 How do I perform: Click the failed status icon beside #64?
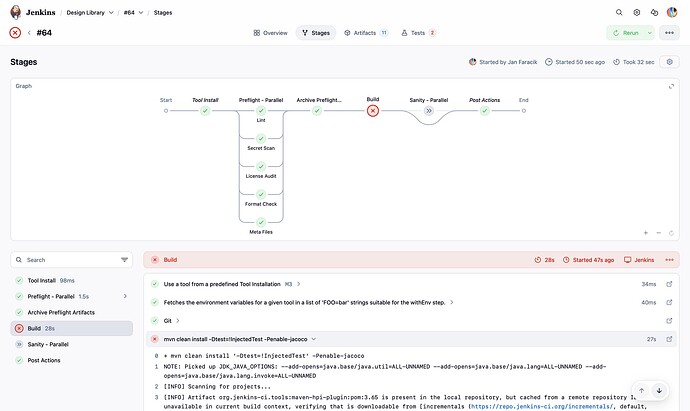(15, 33)
